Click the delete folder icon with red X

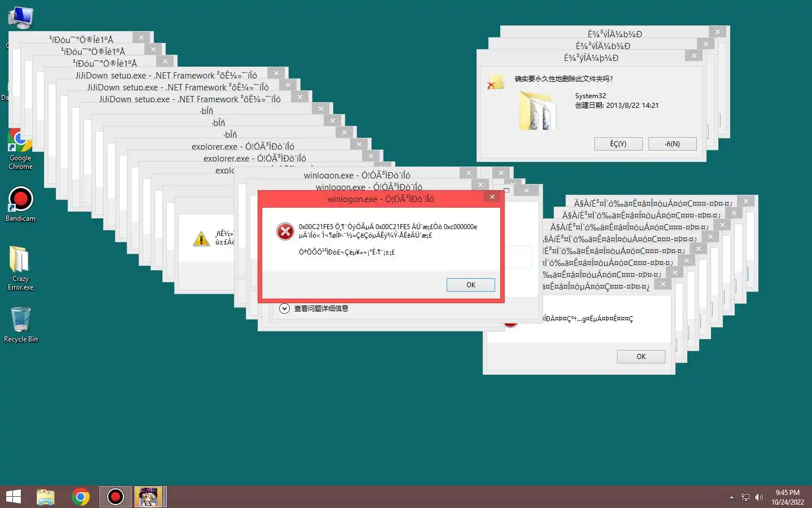point(495,82)
